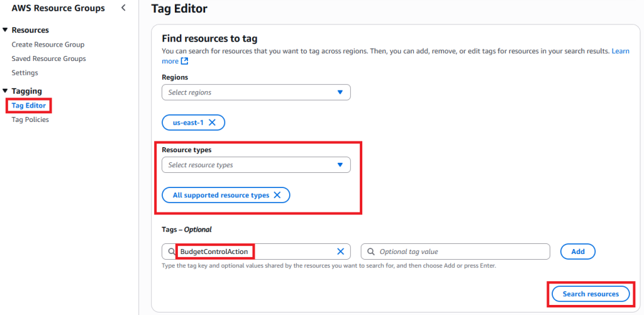The width and height of the screenshot is (644, 315).
Task: Clear the BudgetControlAction tag key field
Action: click(340, 251)
